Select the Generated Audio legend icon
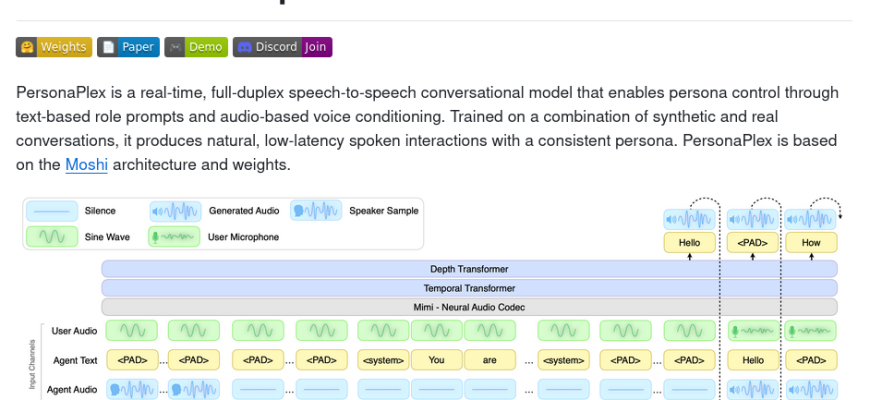Viewport: 870px width, 400px height. [175, 212]
